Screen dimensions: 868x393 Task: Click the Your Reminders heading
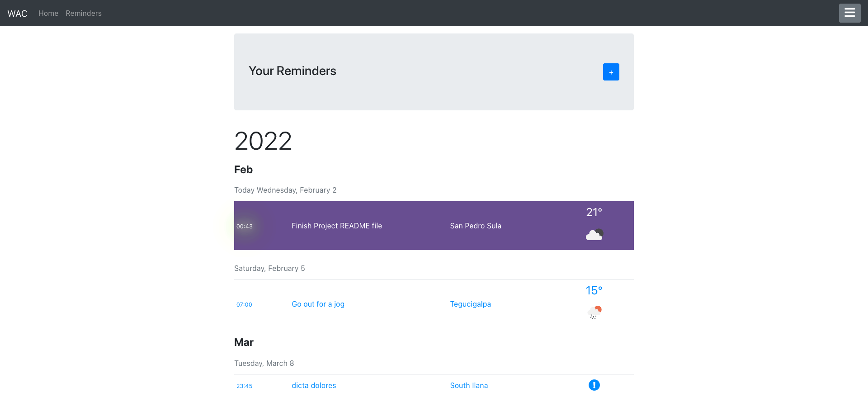click(292, 71)
